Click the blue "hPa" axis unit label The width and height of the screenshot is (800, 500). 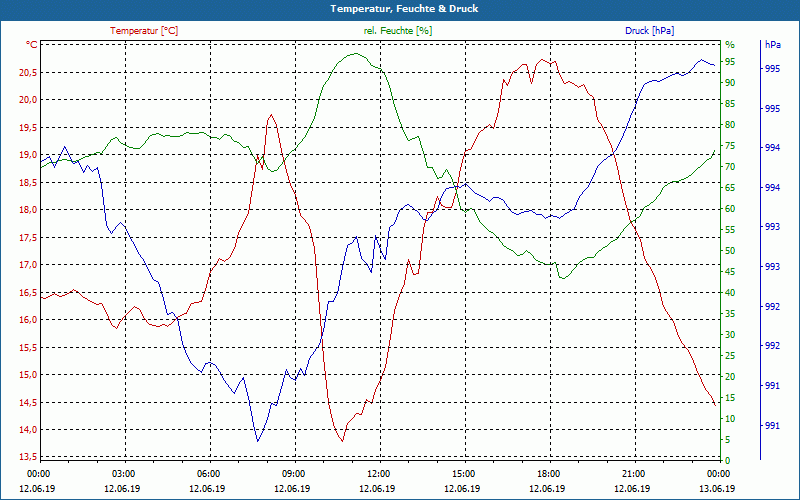pyautogui.click(x=772, y=45)
